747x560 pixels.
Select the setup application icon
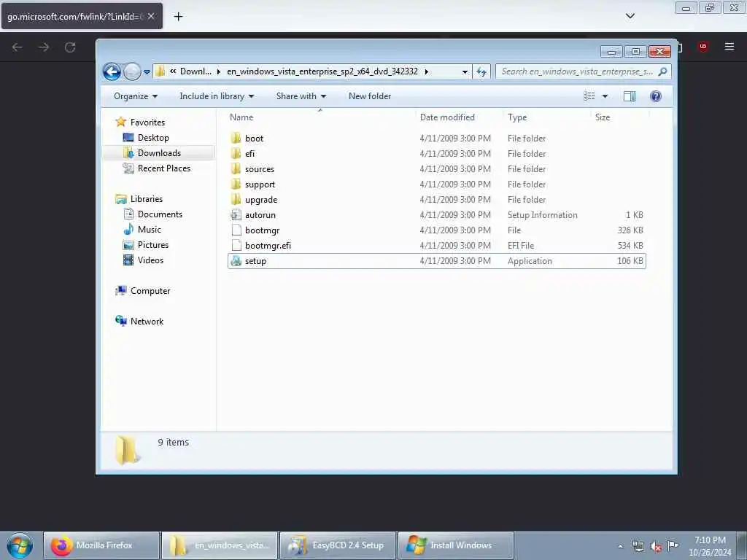click(236, 260)
